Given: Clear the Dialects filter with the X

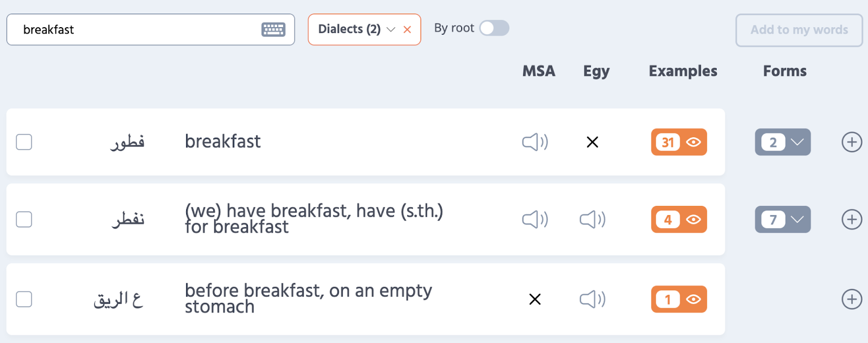Looking at the screenshot, I should click(x=407, y=30).
